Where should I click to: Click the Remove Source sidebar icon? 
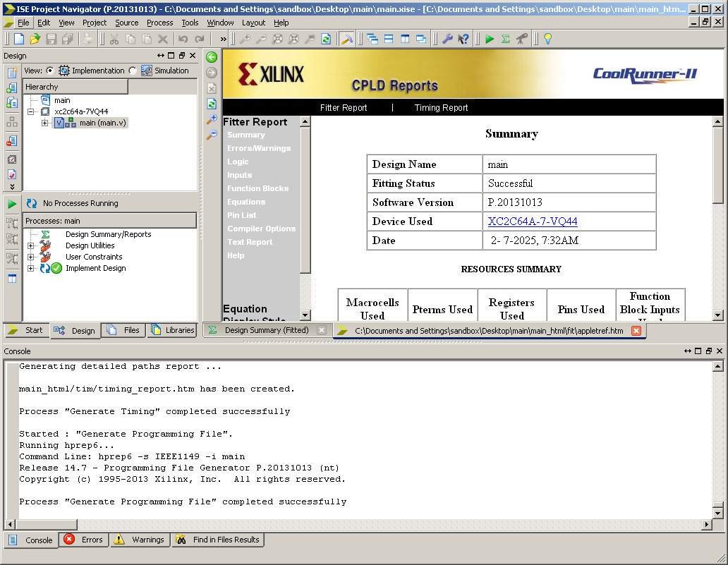point(12,140)
